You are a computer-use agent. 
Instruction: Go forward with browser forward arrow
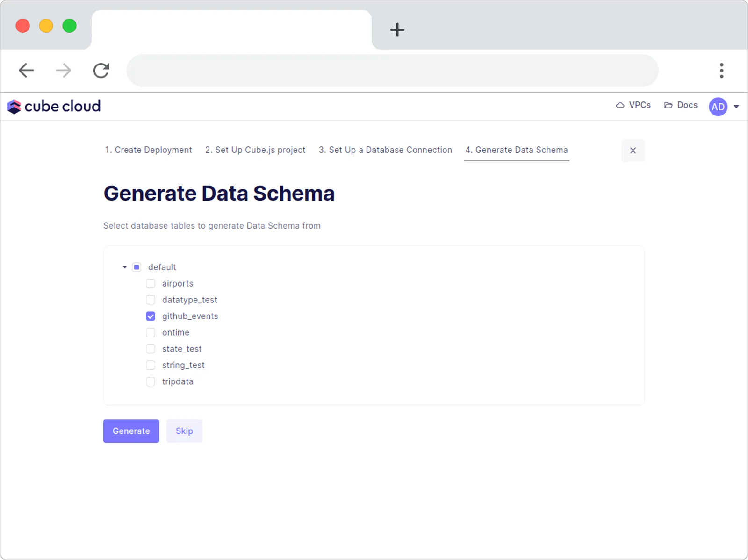(x=64, y=71)
